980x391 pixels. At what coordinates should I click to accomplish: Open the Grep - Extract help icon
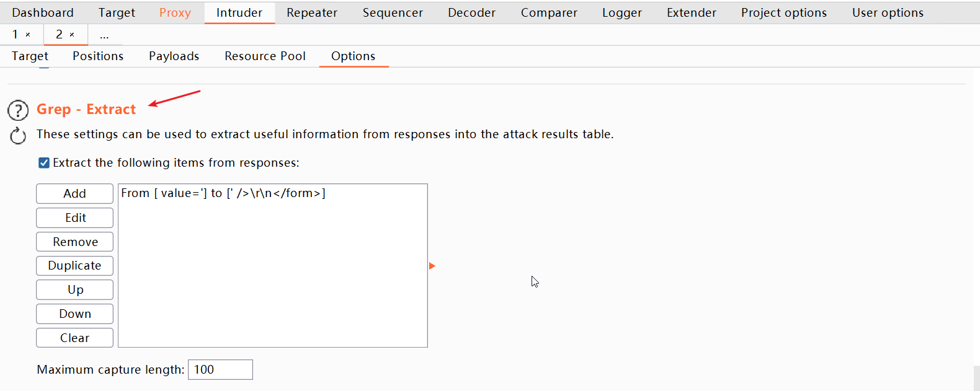tap(18, 110)
